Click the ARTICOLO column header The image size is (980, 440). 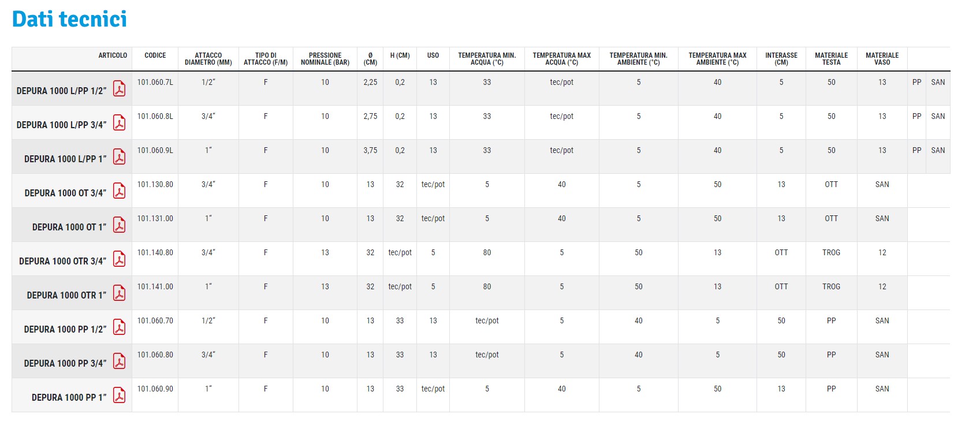(x=113, y=55)
